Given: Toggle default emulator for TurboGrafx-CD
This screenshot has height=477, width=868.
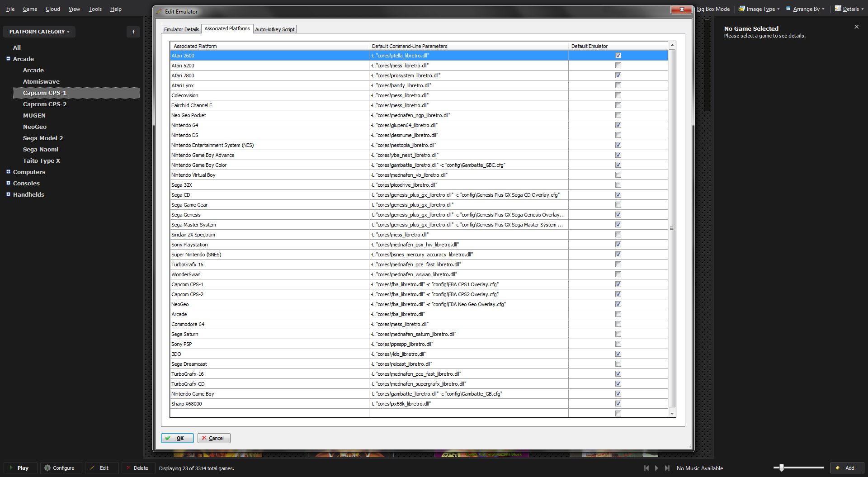Looking at the screenshot, I should 618,384.
